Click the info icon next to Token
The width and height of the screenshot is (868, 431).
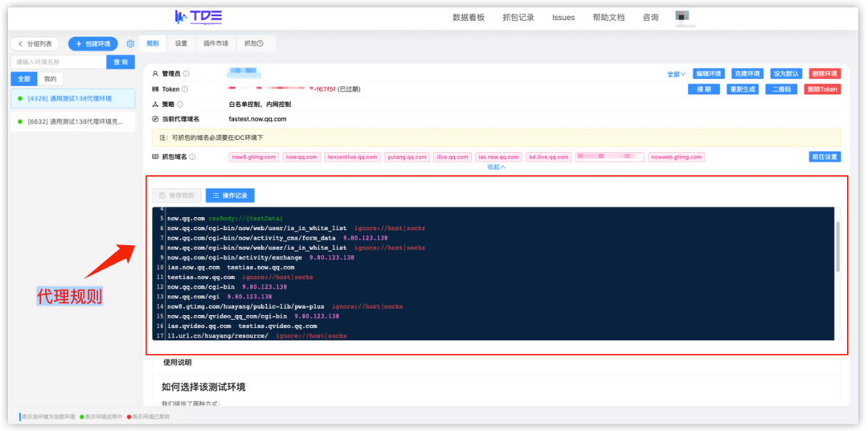point(184,89)
